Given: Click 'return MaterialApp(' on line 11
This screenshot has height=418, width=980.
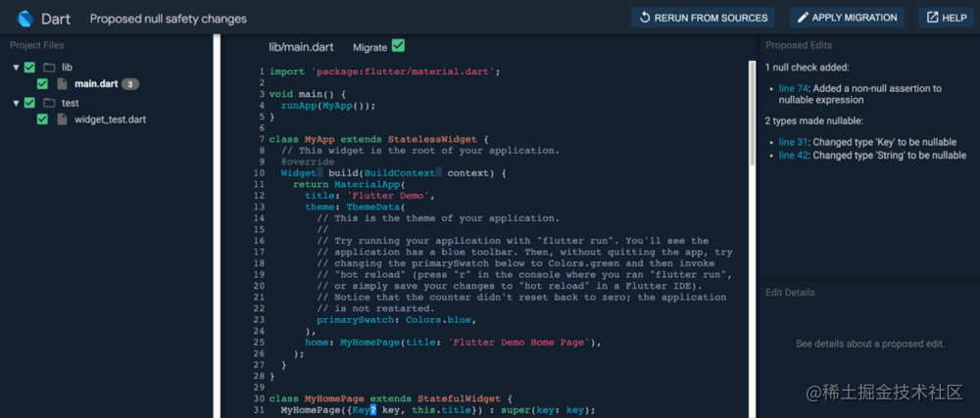Looking at the screenshot, I should pyautogui.click(x=350, y=184).
